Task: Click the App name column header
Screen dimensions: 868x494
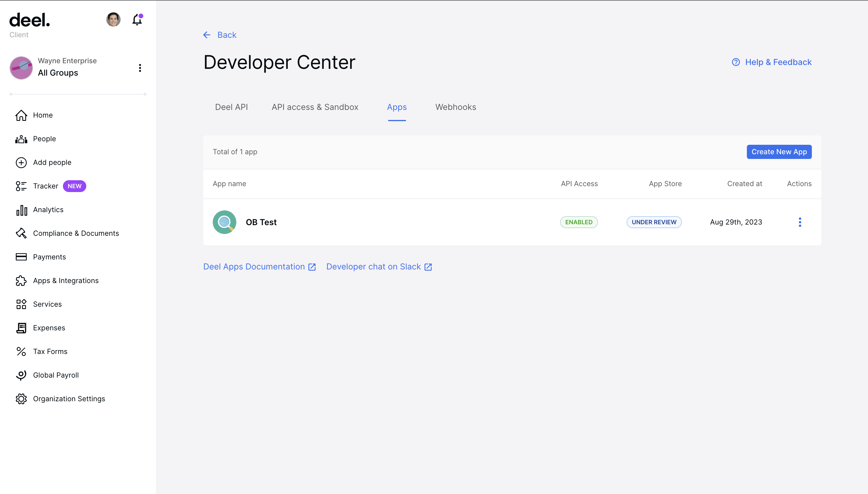Action: [x=230, y=184]
